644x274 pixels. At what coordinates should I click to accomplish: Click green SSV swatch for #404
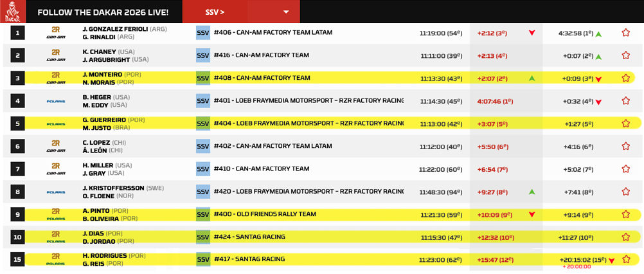click(203, 123)
